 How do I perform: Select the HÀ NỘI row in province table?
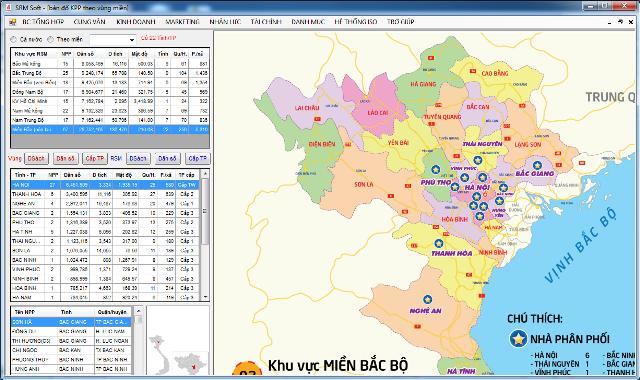coord(105,184)
